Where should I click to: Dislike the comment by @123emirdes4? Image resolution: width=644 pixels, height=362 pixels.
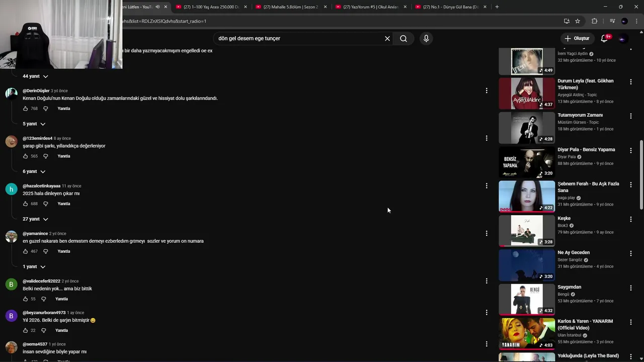tap(45, 156)
